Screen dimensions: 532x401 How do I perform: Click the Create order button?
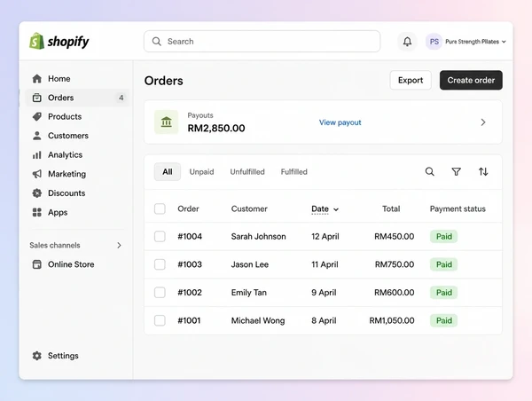point(471,80)
